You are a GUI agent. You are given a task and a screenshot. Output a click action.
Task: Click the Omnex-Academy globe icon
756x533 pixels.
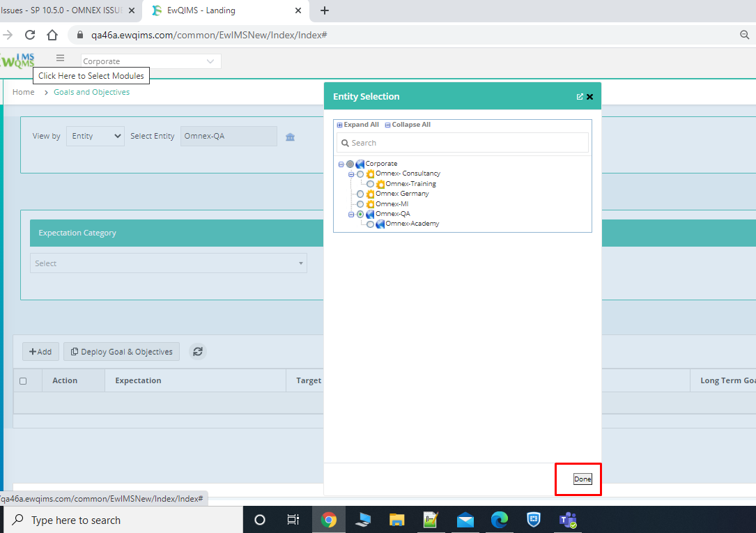[380, 224]
